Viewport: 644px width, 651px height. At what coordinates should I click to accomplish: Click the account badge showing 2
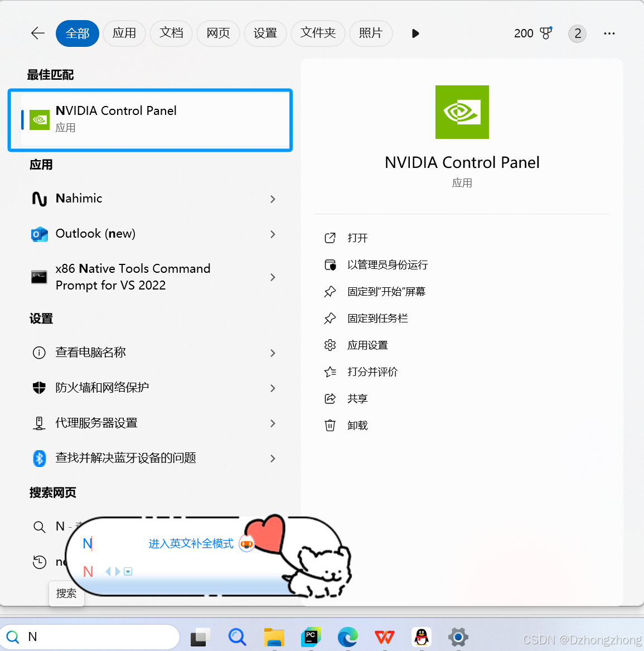(x=577, y=33)
